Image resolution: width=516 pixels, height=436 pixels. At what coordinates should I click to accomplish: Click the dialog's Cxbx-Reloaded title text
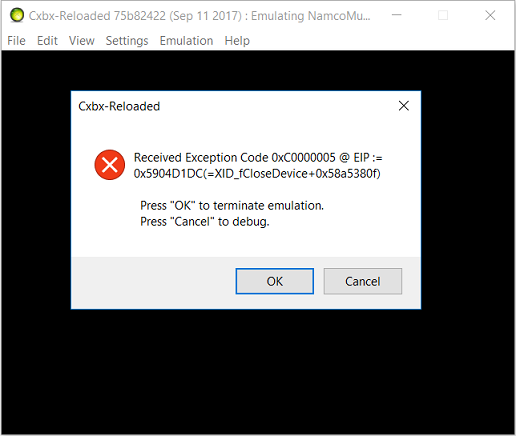[x=119, y=106]
